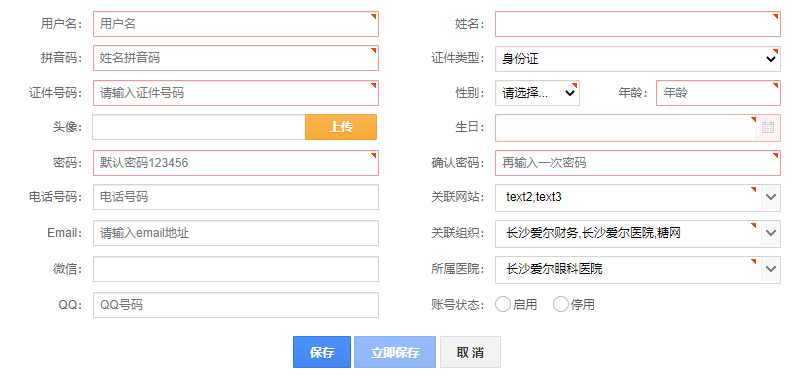This screenshot has width=793, height=377.
Task: Click the 关联网站 value text2,text3
Action: (534, 197)
